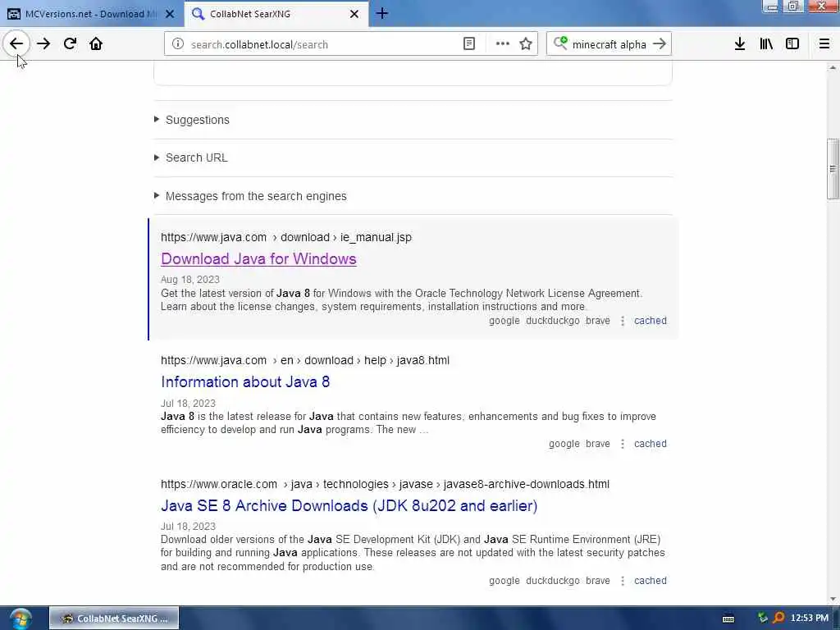Open search engine magnifier in search box
Screen dimensions: 840x630
coord(559,43)
